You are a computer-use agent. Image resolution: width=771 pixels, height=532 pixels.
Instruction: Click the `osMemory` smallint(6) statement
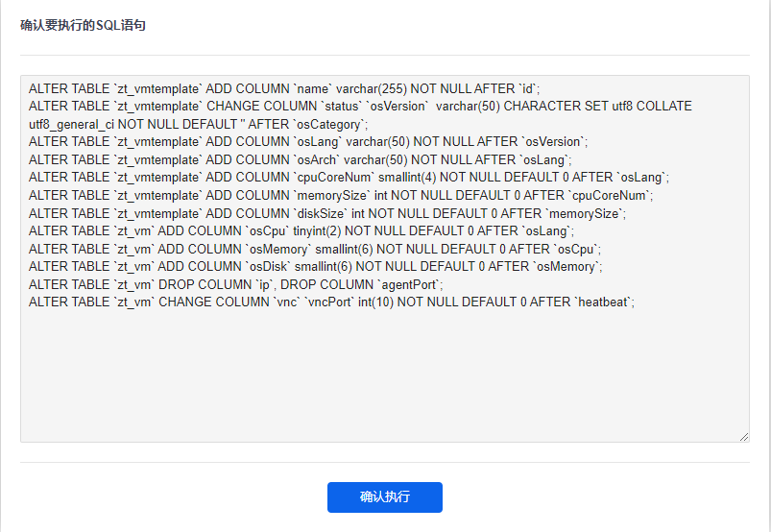tap(315, 250)
